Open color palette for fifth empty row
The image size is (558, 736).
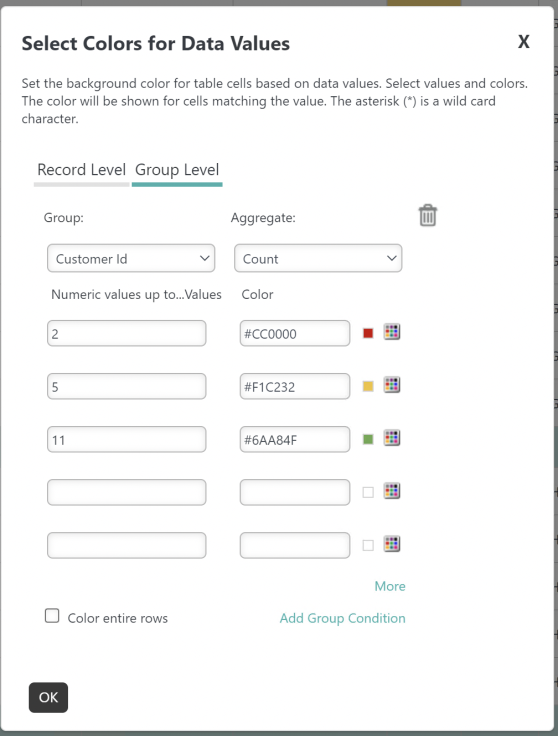392,544
